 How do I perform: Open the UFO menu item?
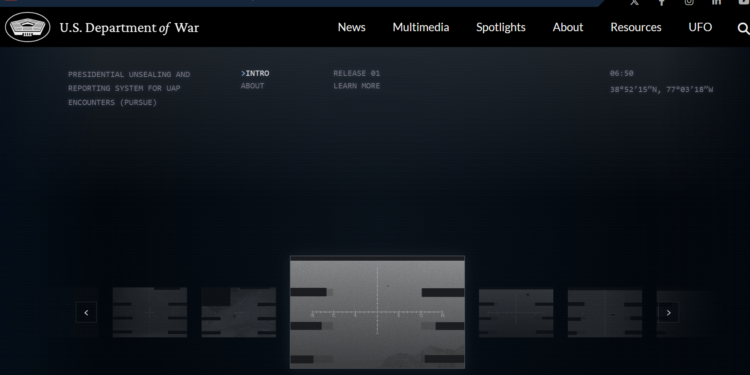(700, 27)
